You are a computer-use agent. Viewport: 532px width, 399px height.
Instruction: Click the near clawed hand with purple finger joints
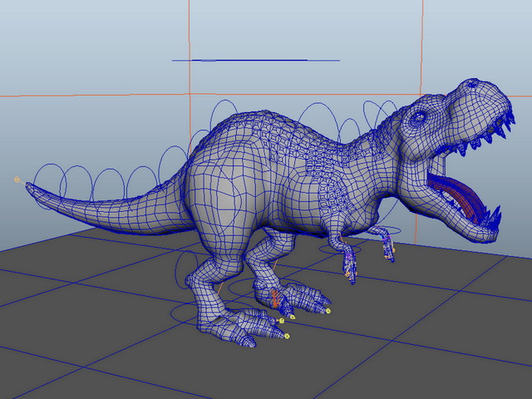click(x=351, y=266)
